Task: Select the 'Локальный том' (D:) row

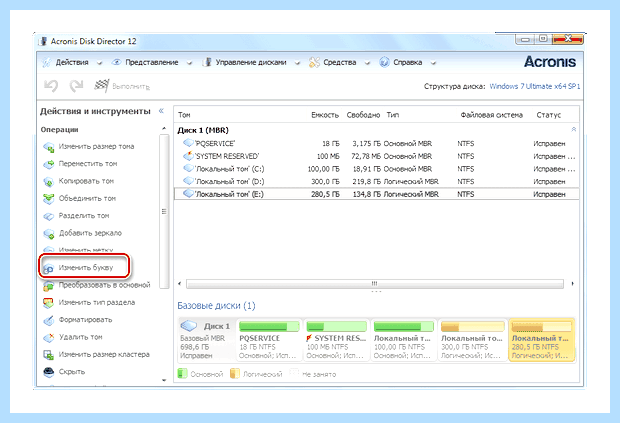Action: click(x=377, y=181)
